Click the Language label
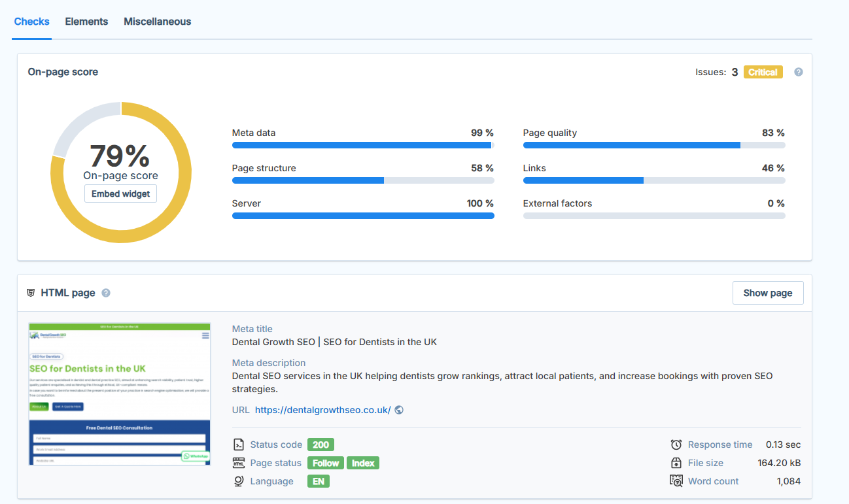The height and width of the screenshot is (504, 849). coord(272,481)
